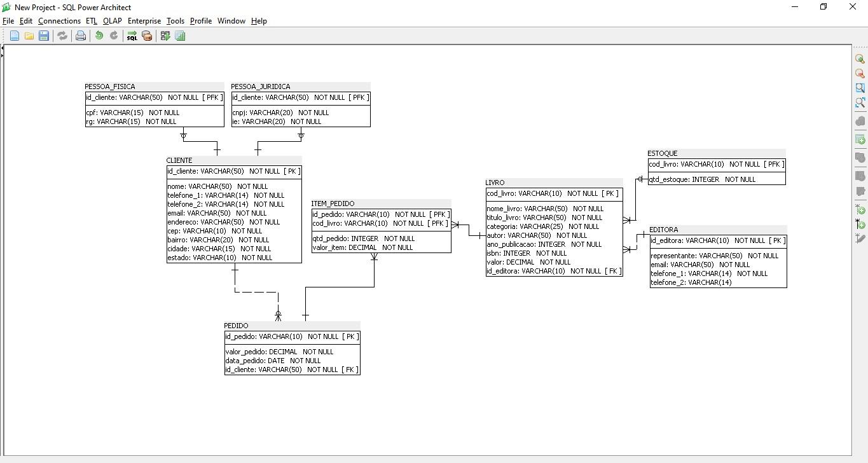
Task: Select the ESTOQUE table title
Action: coord(663,153)
